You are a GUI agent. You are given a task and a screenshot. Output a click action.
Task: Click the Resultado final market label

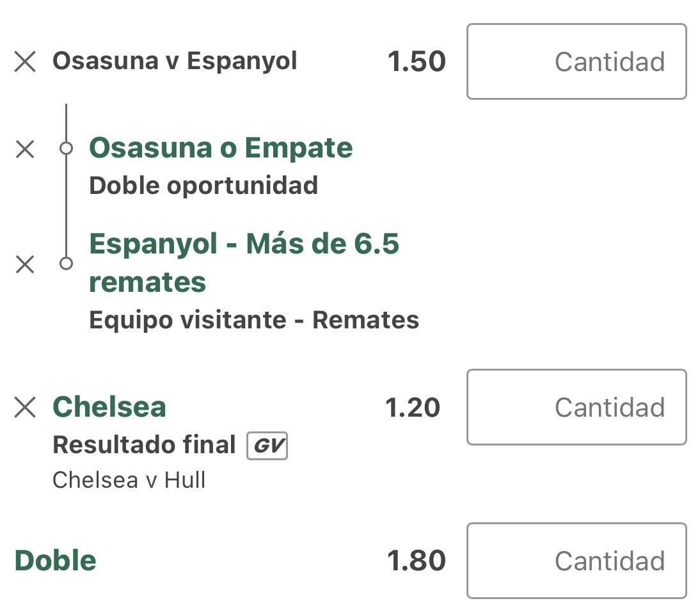(x=144, y=445)
